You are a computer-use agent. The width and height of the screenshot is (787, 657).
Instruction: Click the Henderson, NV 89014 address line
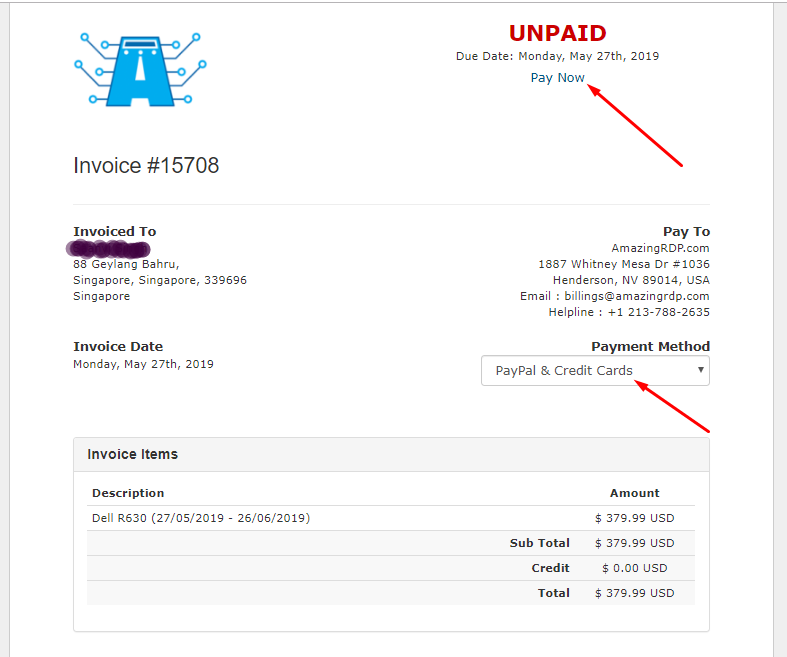(x=631, y=280)
